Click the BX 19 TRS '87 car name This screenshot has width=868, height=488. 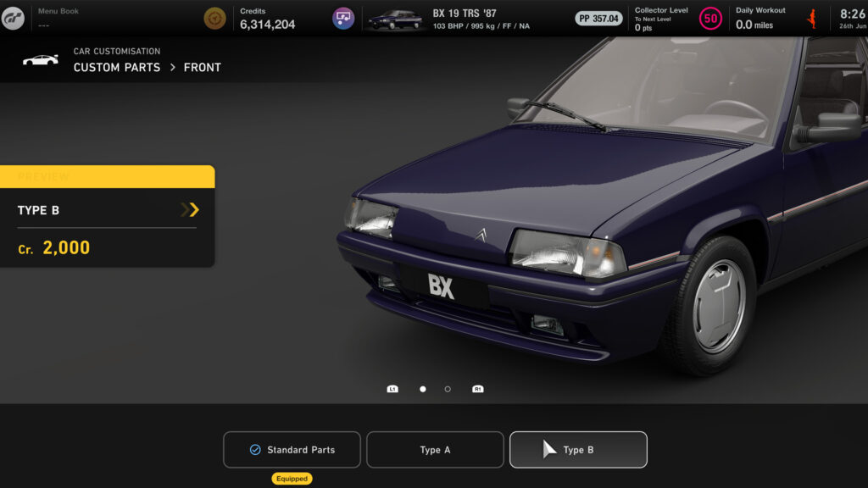(465, 14)
